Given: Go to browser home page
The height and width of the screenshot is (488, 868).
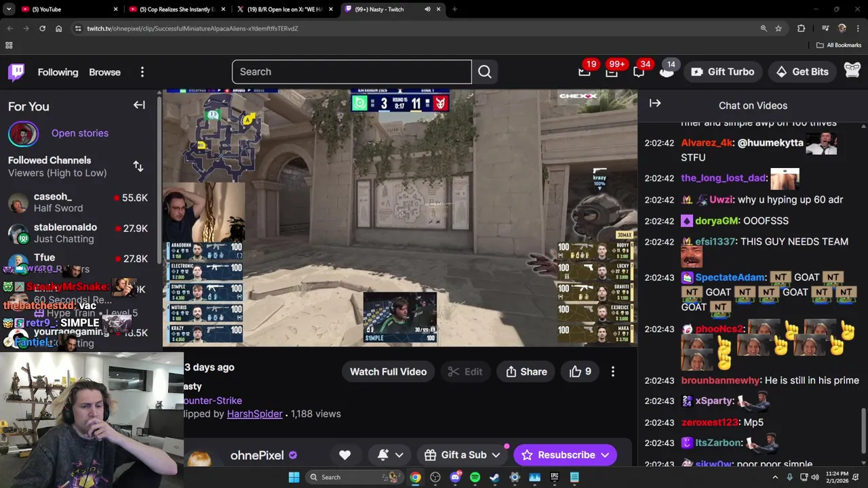Looking at the screenshot, I should pyautogui.click(x=58, y=28).
